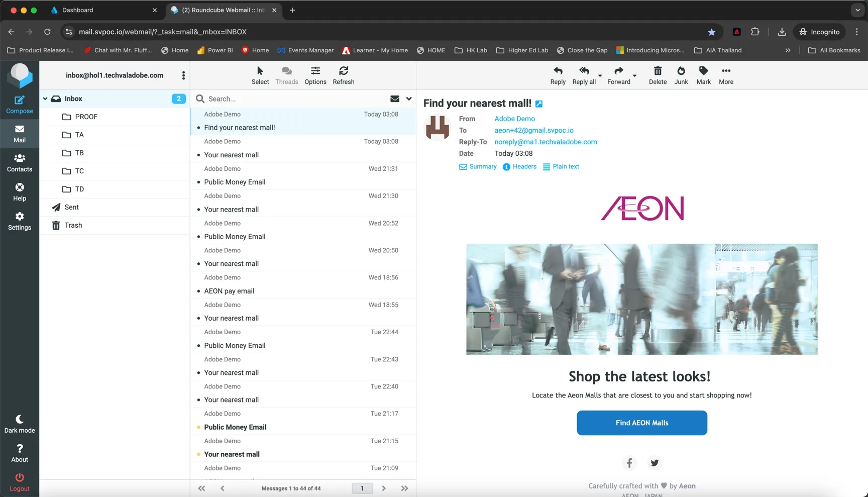Open account three-dot menu
The image size is (868, 497).
[x=183, y=75]
